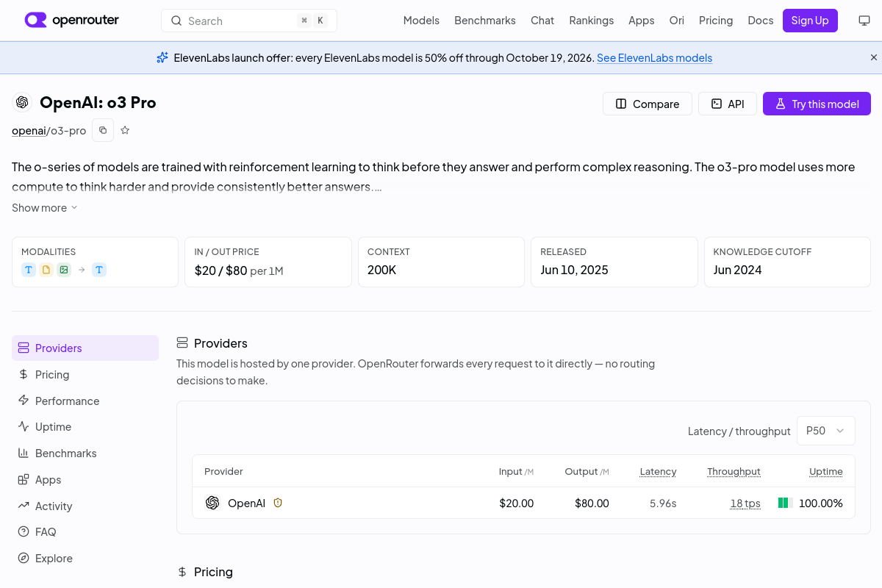Select Apps in the sidebar

pyautogui.click(x=85, y=479)
